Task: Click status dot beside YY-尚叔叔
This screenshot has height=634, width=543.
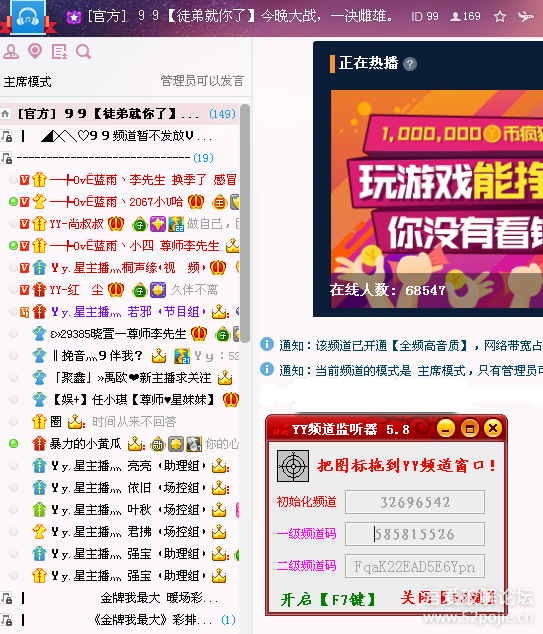Action: (13, 223)
